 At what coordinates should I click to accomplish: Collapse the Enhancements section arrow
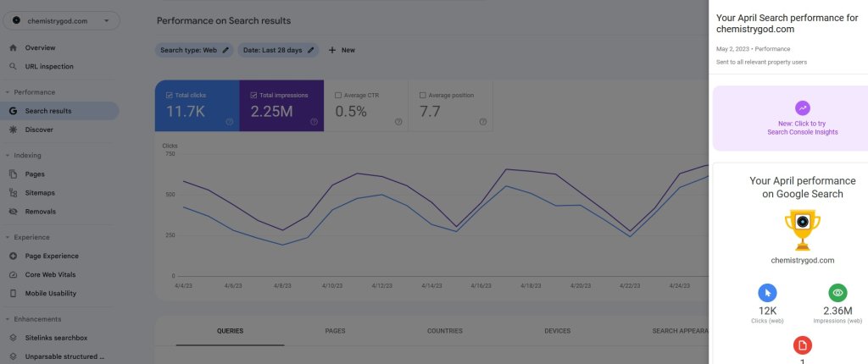coord(7,319)
